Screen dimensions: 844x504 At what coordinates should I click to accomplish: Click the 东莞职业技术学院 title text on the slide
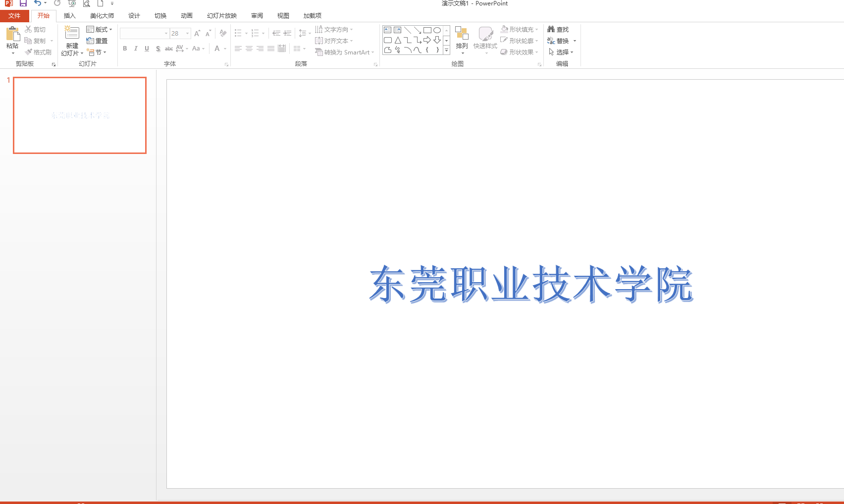[531, 284]
